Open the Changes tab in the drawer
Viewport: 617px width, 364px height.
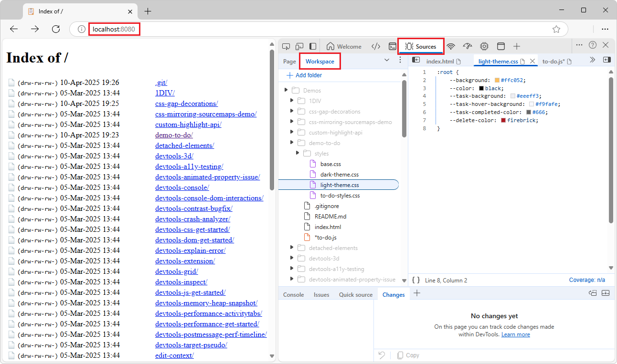click(393, 294)
